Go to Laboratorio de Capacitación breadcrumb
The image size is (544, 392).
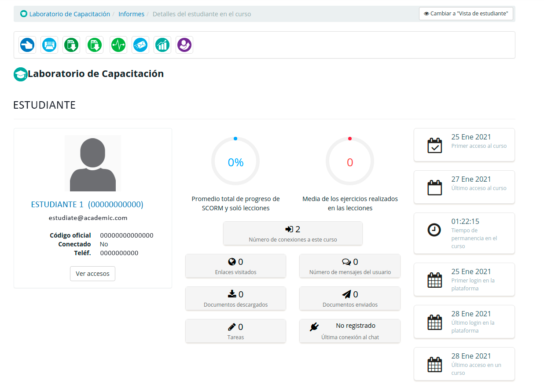pos(70,14)
